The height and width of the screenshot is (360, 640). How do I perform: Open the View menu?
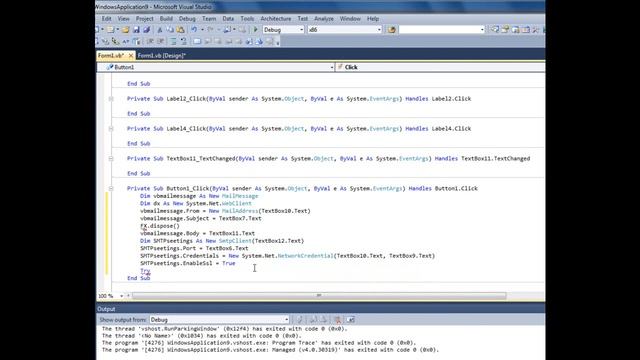tap(124, 19)
